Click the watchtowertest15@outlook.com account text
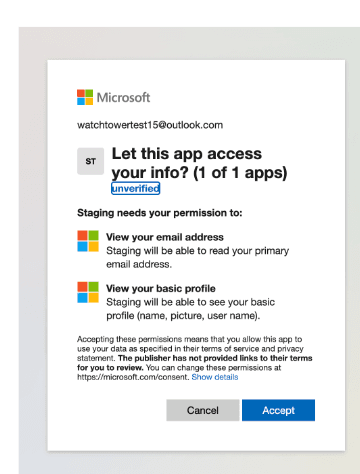 (150, 125)
